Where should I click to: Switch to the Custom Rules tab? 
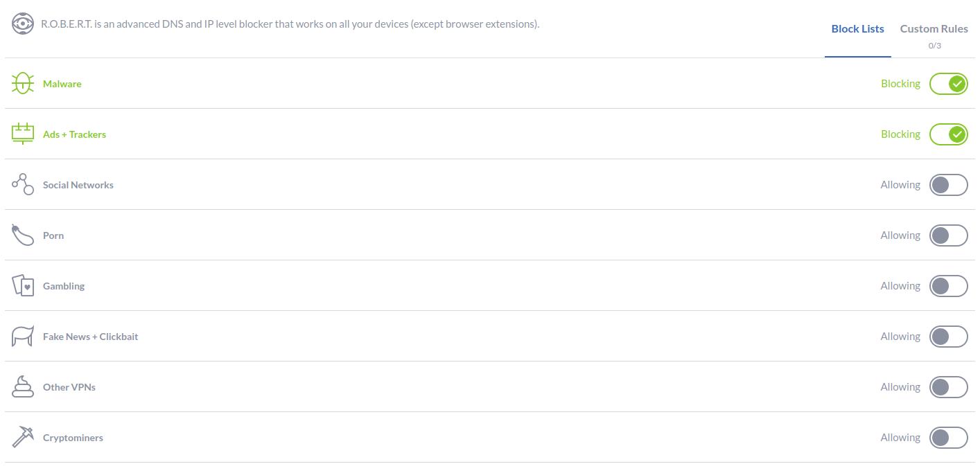(x=934, y=29)
